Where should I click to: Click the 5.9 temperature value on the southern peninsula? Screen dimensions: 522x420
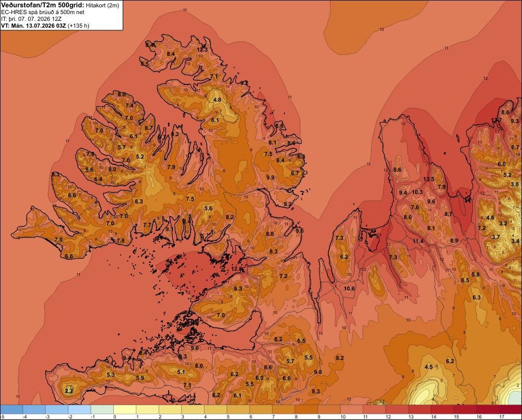point(140,378)
